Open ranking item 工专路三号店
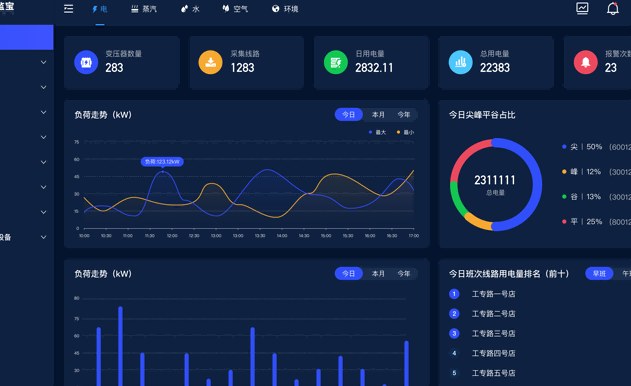The height and width of the screenshot is (386, 631). click(x=493, y=334)
